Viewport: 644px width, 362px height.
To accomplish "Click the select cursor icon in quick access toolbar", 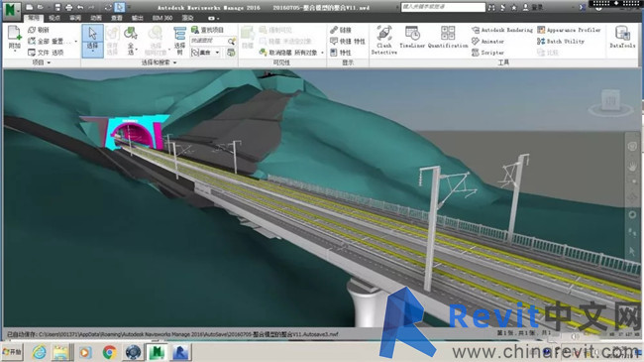I will 120,7.
